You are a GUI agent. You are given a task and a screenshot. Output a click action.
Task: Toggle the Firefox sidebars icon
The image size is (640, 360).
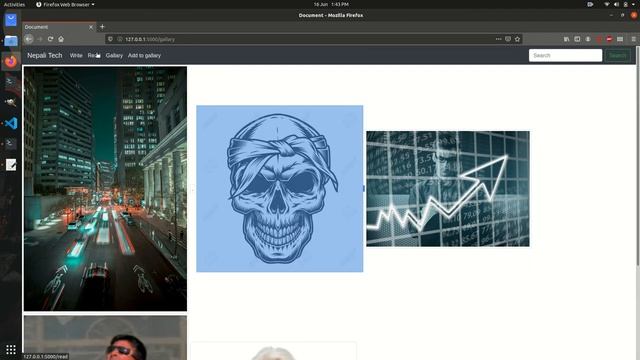(577, 39)
